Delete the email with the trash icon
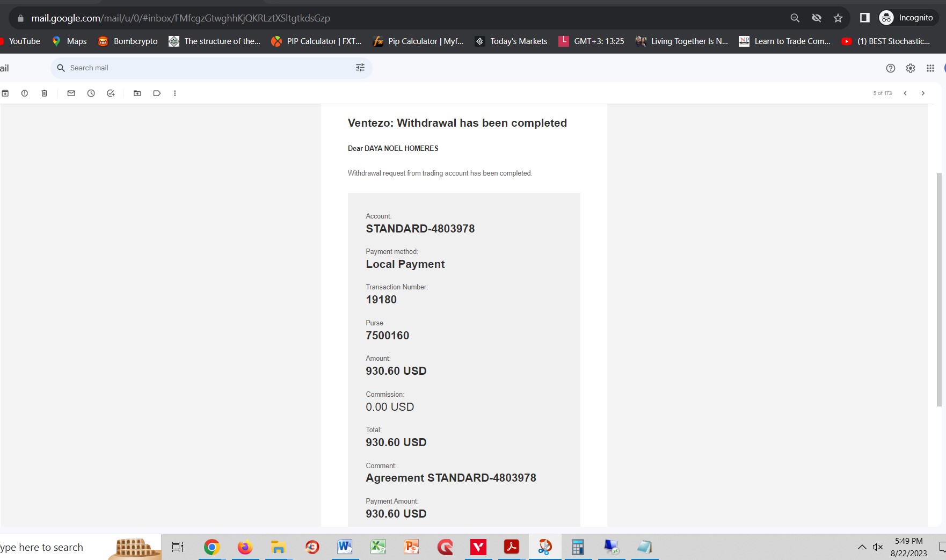The image size is (946, 560). point(45,93)
